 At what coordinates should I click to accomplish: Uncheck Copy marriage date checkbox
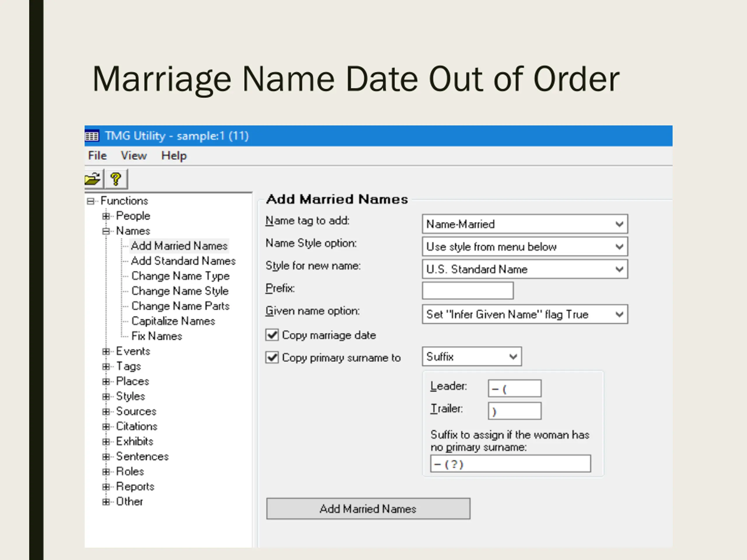(x=272, y=335)
